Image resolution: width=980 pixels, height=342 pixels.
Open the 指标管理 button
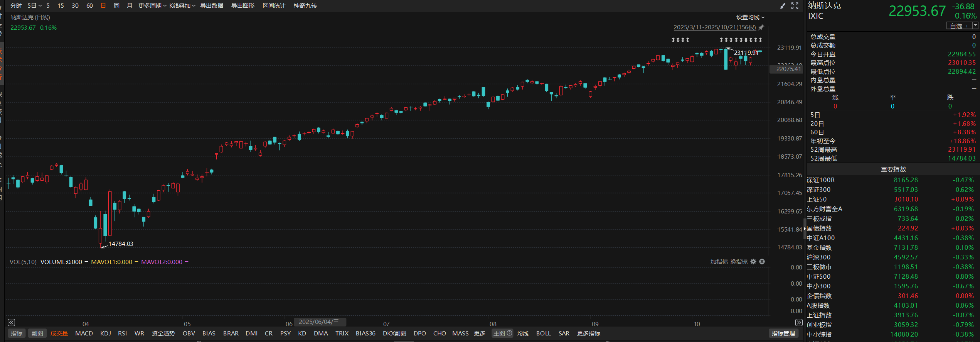(783, 333)
